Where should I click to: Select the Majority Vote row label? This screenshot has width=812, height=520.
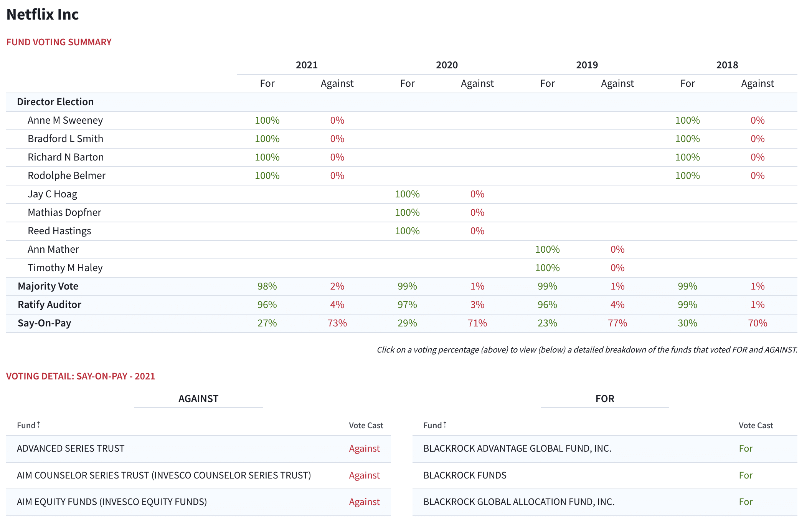point(48,286)
